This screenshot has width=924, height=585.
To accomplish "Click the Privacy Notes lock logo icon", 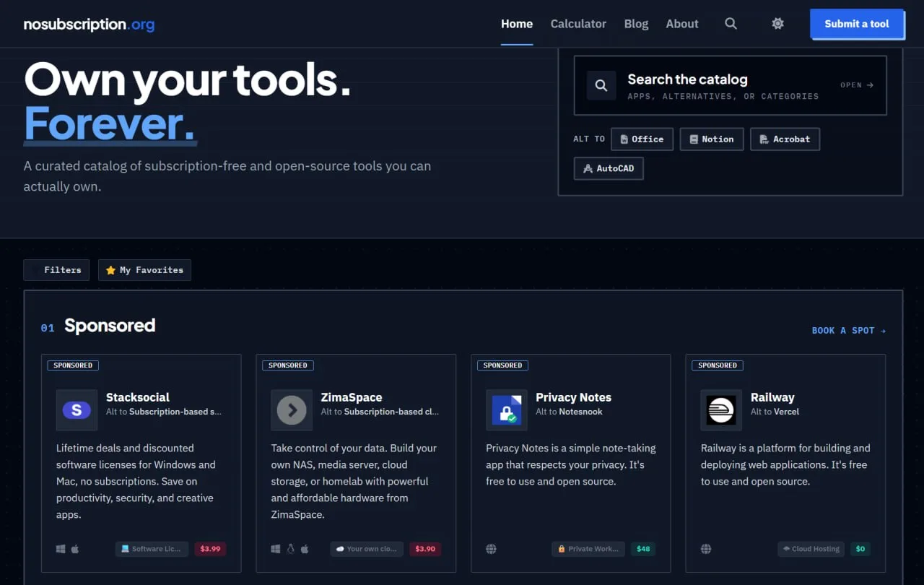I will point(506,410).
